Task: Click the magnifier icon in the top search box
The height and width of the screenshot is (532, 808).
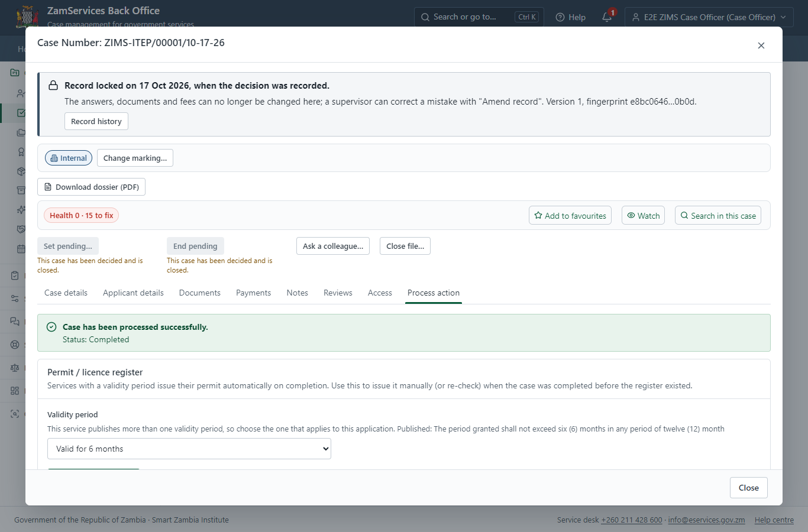Action: pos(425,17)
